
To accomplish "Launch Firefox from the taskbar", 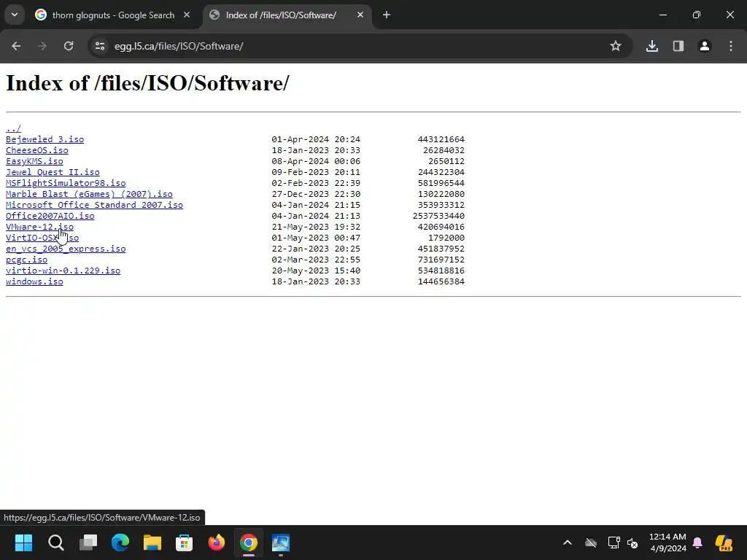I will 216,542.
